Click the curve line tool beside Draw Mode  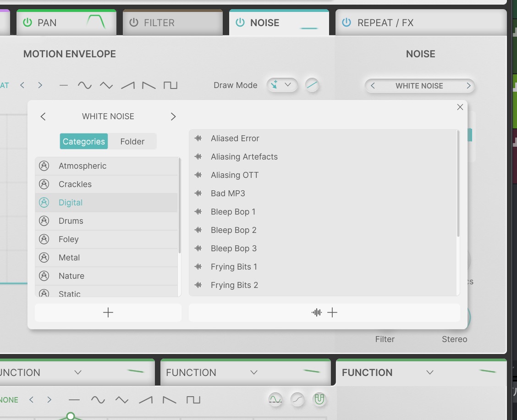pyautogui.click(x=312, y=85)
